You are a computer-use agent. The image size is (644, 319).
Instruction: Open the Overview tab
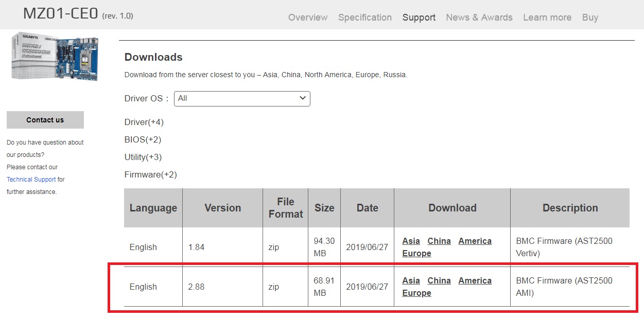coord(308,17)
